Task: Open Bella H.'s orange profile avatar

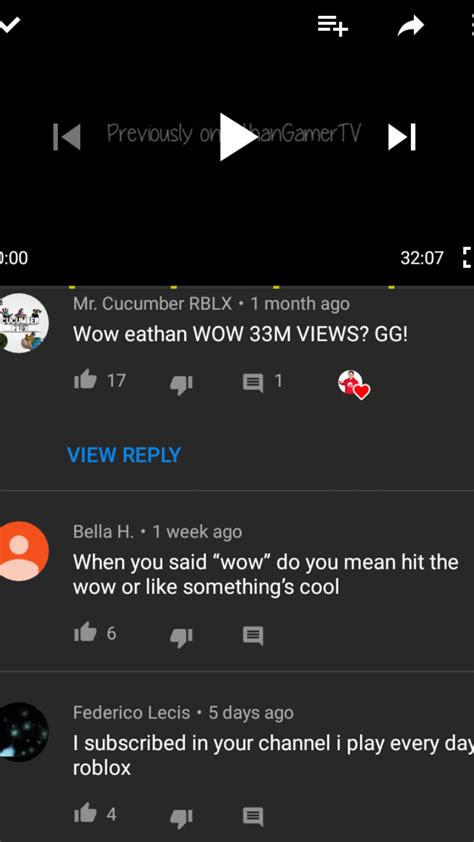Action: 21,551
